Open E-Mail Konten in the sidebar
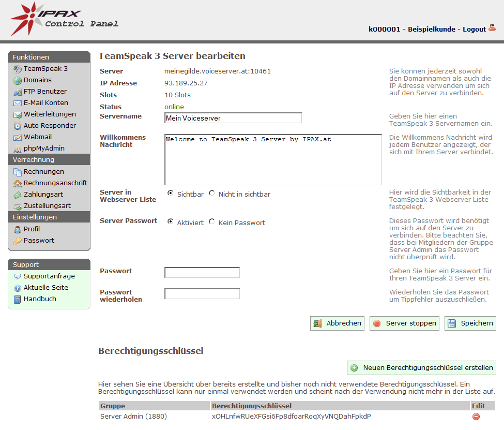Screen dimensions: 504x430 45,103
